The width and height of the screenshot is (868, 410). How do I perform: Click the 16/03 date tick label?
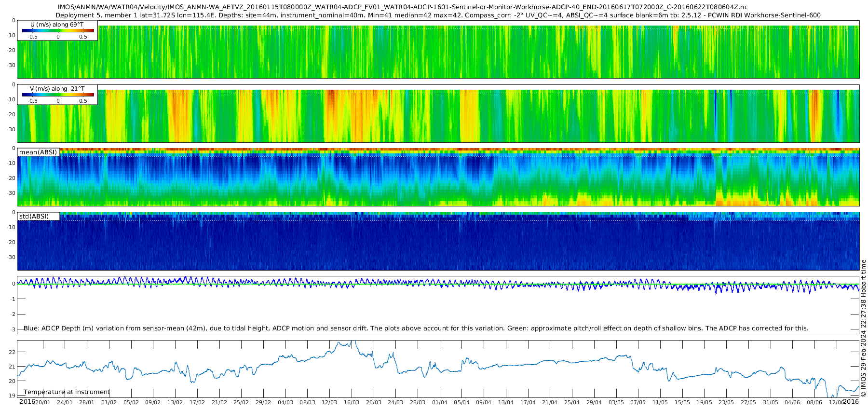click(352, 402)
